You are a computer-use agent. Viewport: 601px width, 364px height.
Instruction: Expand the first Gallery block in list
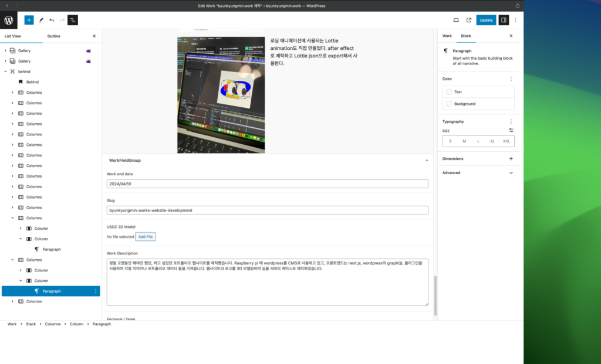click(5, 51)
